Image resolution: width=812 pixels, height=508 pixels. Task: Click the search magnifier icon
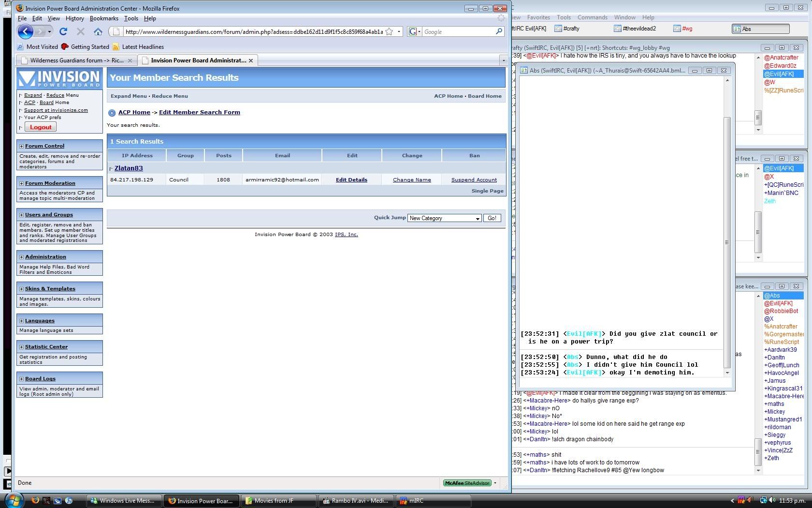(x=499, y=31)
